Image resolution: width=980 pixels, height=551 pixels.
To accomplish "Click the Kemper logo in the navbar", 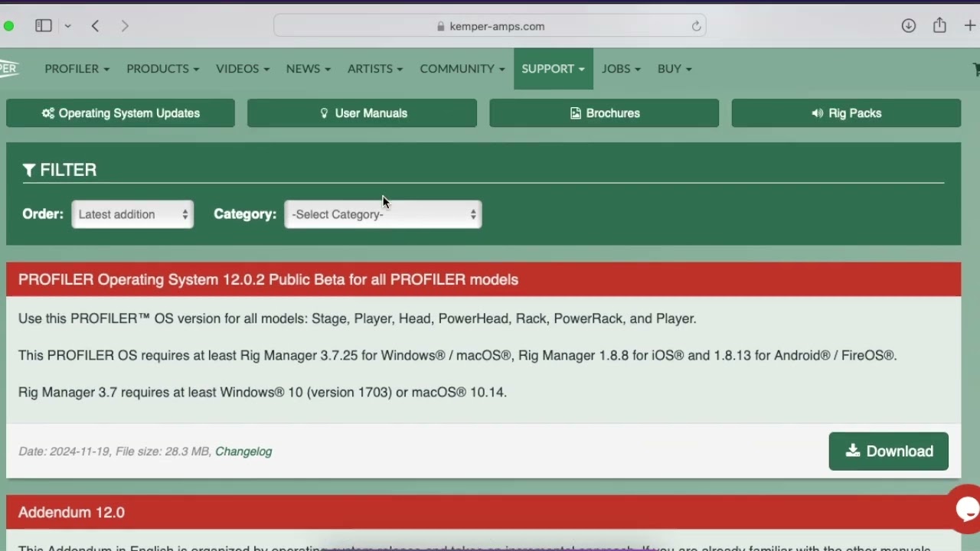I will 8,69.
